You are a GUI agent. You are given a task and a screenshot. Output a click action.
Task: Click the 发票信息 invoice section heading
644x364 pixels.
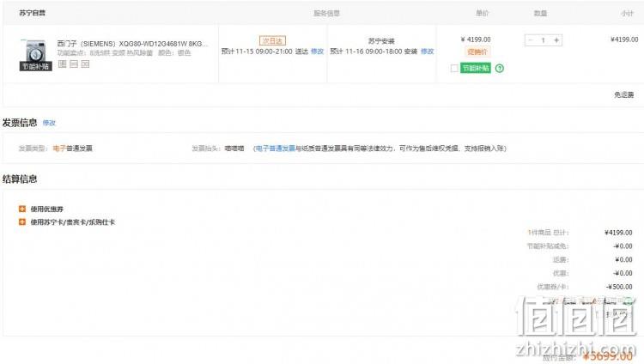pos(20,123)
